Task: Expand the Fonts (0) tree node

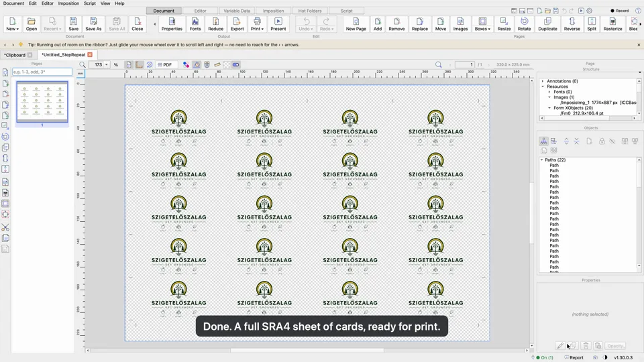Action: (549, 92)
